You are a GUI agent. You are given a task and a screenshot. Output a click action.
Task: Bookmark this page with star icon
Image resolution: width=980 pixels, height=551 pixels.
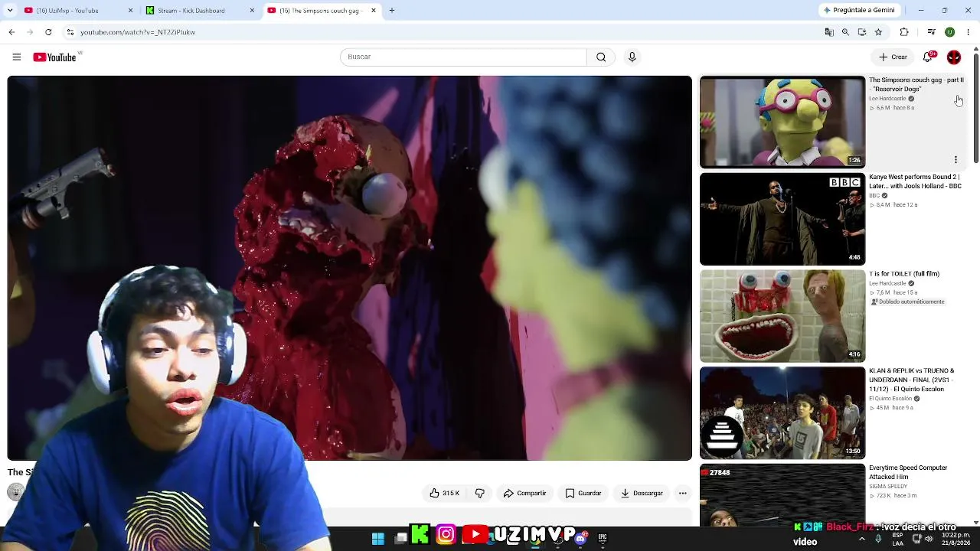878,32
